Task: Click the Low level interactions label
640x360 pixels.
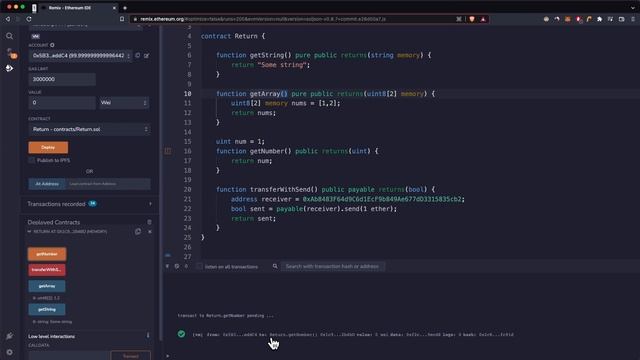Action: click(x=51, y=336)
